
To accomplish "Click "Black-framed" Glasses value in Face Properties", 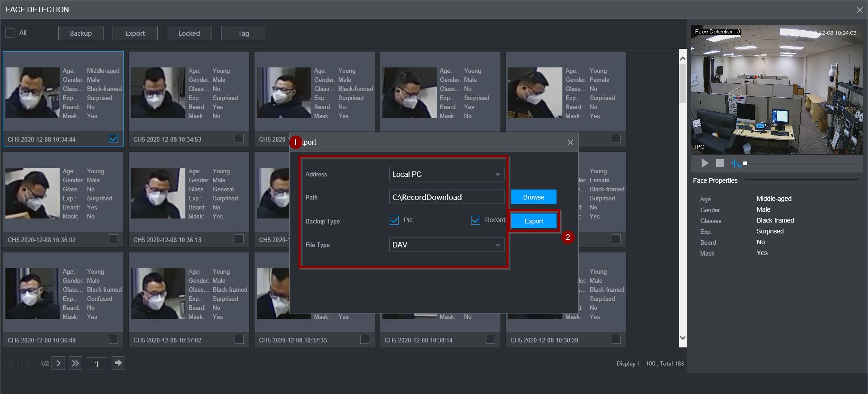I will [x=775, y=220].
